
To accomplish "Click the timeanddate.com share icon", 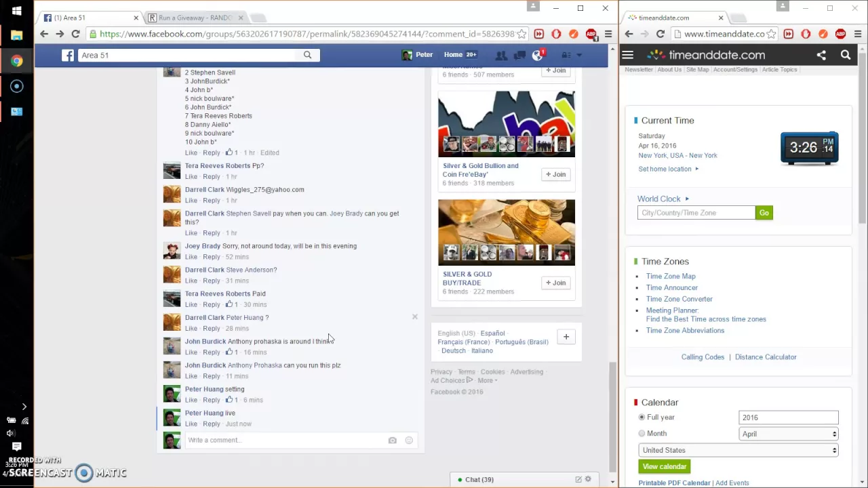I will coord(821,55).
